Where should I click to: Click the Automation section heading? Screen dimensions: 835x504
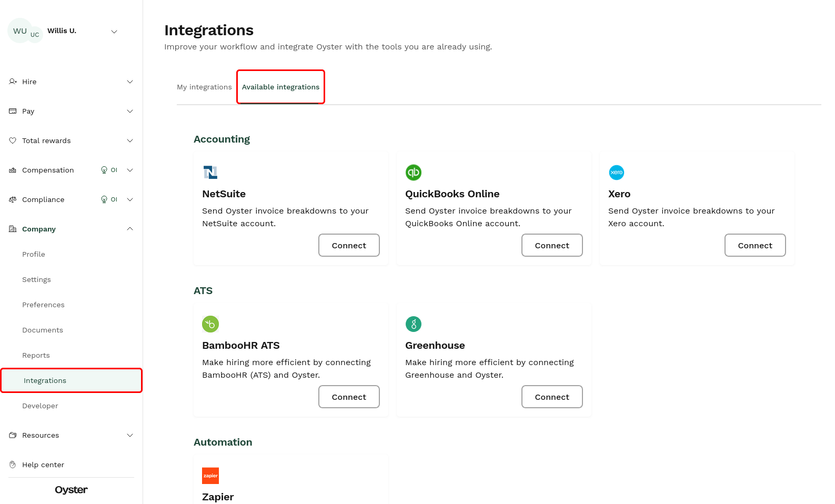tap(223, 442)
